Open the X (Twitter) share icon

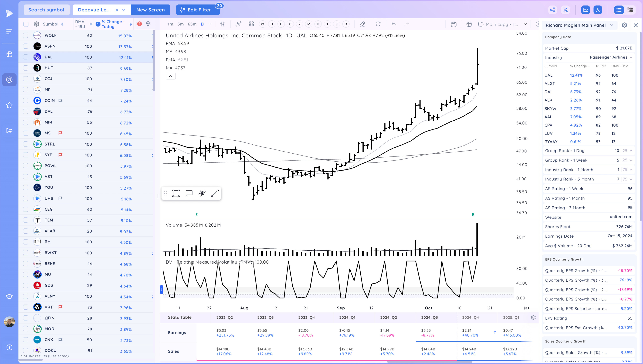click(565, 10)
